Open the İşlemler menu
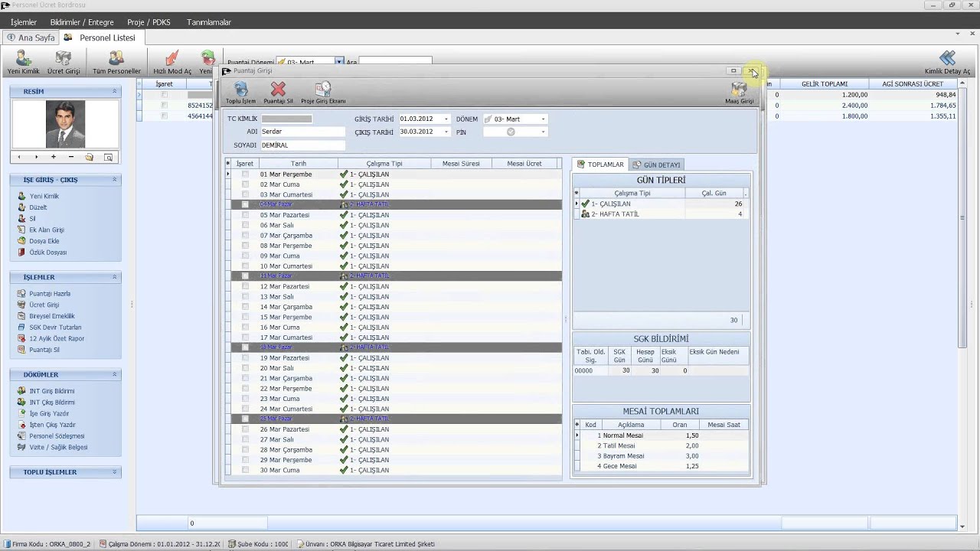The height and width of the screenshot is (551, 980). tap(24, 22)
